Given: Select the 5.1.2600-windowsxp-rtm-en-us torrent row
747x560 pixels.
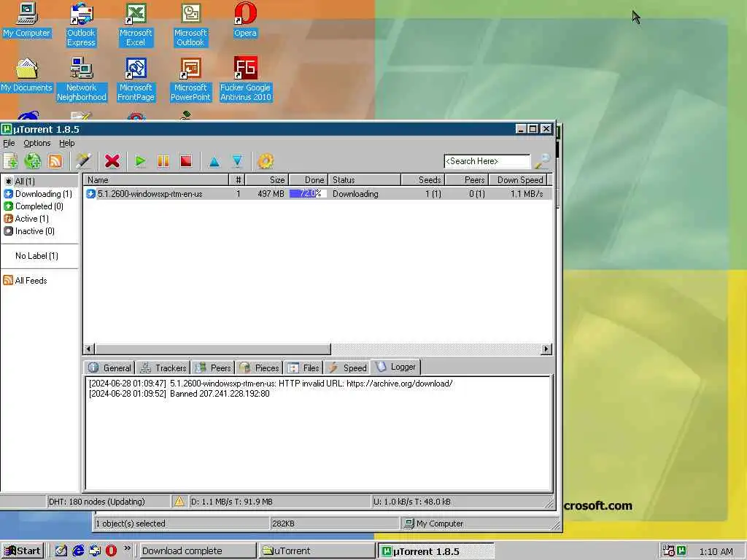Looking at the screenshot, I should 318,194.
